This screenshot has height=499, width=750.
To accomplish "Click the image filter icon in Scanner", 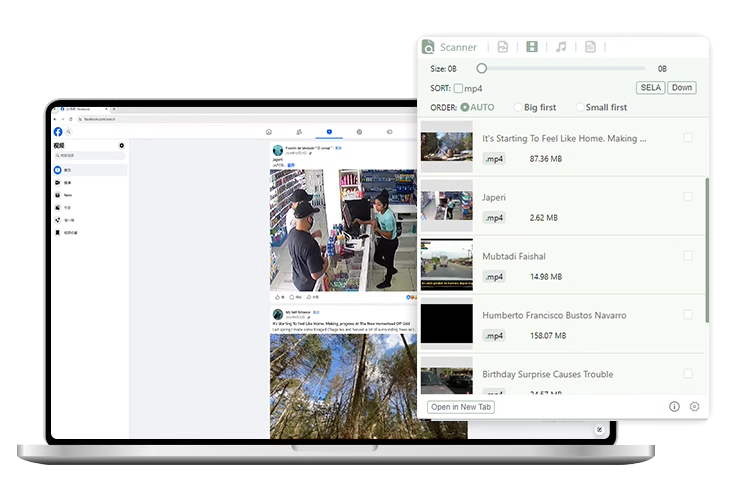I will click(503, 47).
